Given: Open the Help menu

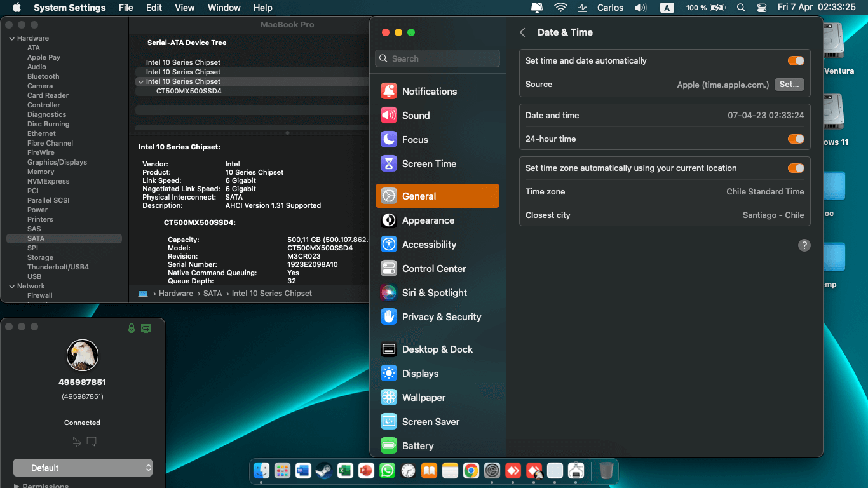Looking at the screenshot, I should click(263, 8).
